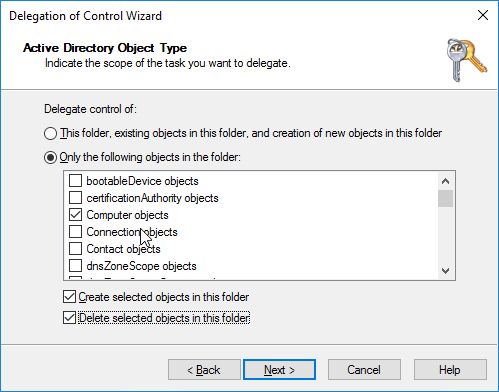Go back with the Back button
This screenshot has width=499, height=392.
pyautogui.click(x=204, y=370)
